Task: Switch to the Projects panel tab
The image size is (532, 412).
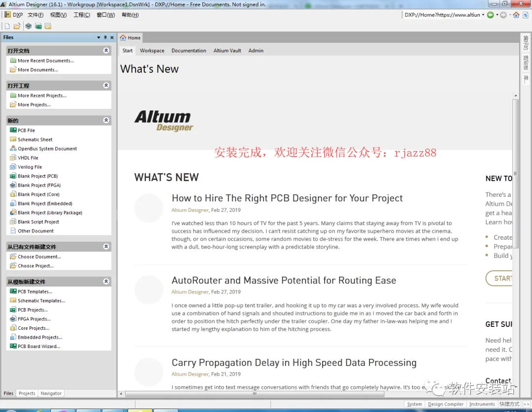Action: [x=27, y=393]
